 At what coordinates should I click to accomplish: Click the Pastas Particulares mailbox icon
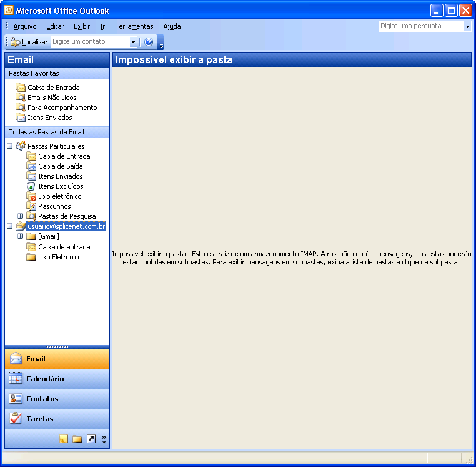click(x=21, y=146)
